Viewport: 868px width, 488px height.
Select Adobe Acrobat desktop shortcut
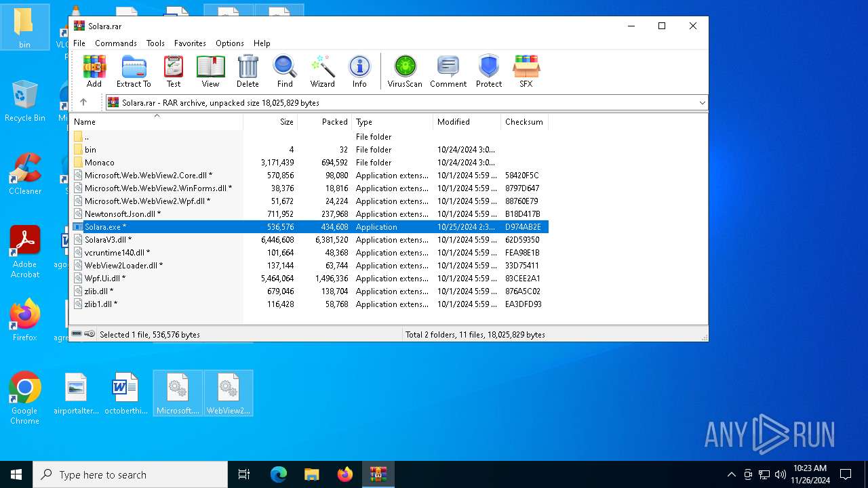(x=24, y=252)
